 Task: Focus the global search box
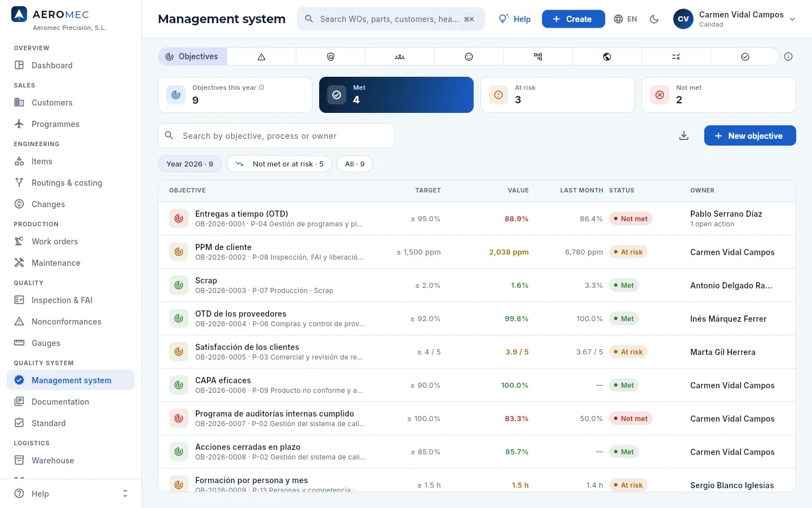[x=391, y=19]
